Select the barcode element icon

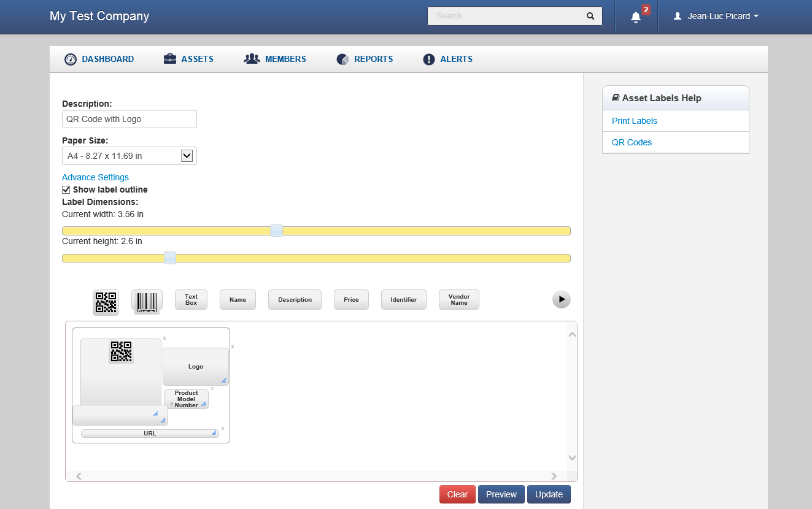click(147, 302)
